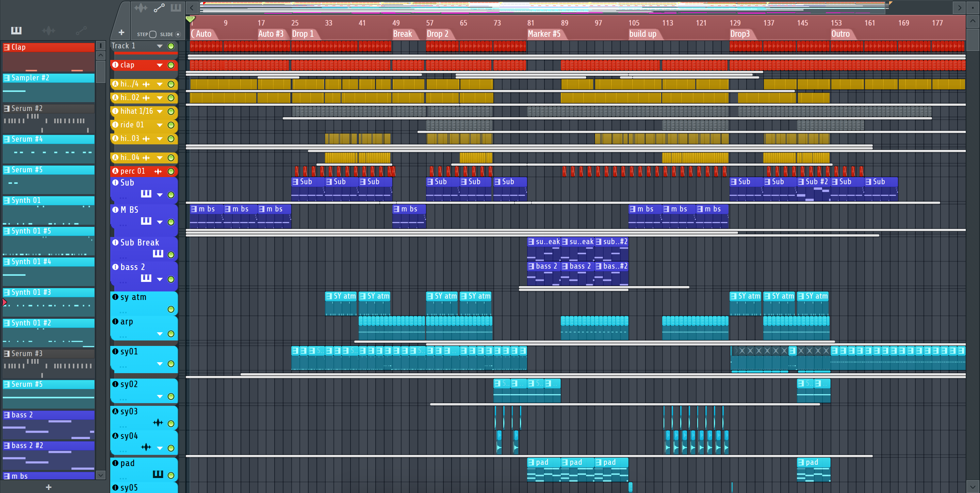Open bass 2 track dropdown arrow
This screenshot has height=493, width=980.
[160, 279]
